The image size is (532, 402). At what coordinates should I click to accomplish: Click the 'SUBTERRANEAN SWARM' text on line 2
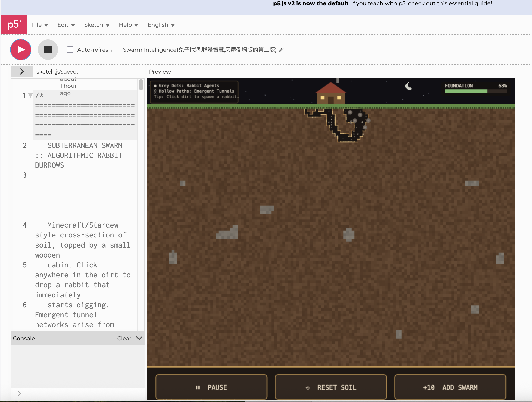click(x=85, y=145)
